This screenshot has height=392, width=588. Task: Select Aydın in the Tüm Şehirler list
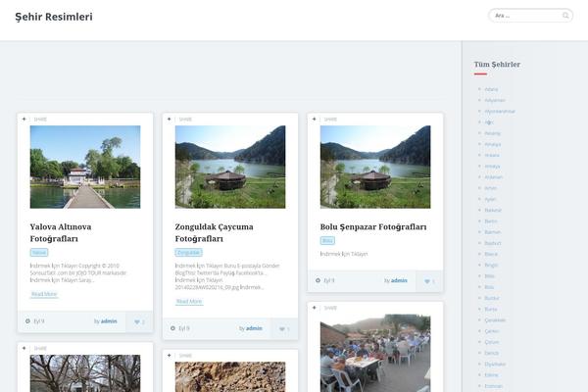(490, 199)
